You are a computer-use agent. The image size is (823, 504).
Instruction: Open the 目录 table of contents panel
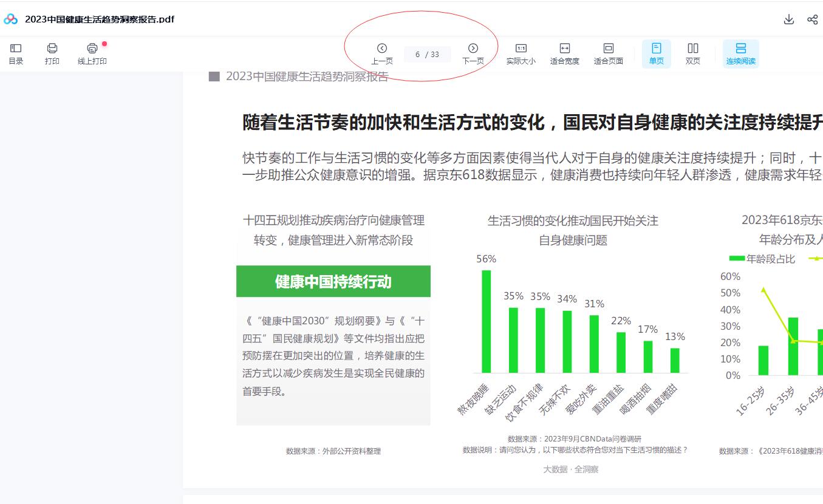pyautogui.click(x=16, y=53)
